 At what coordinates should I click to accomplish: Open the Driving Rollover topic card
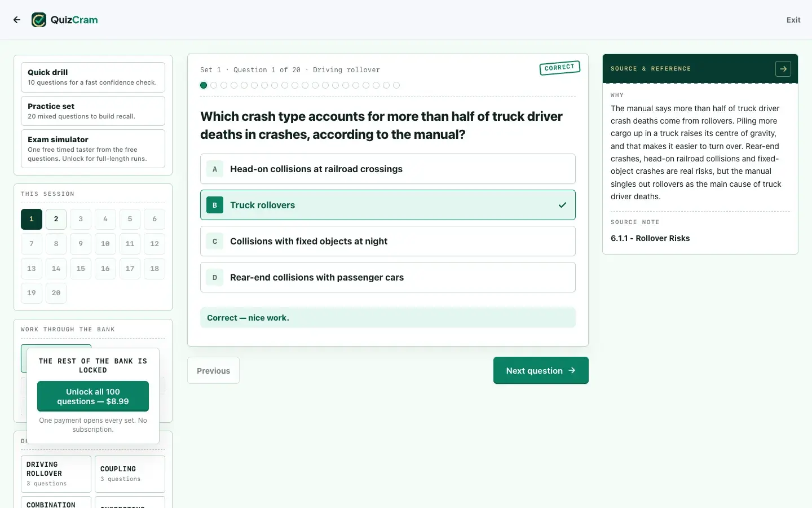tap(56, 474)
